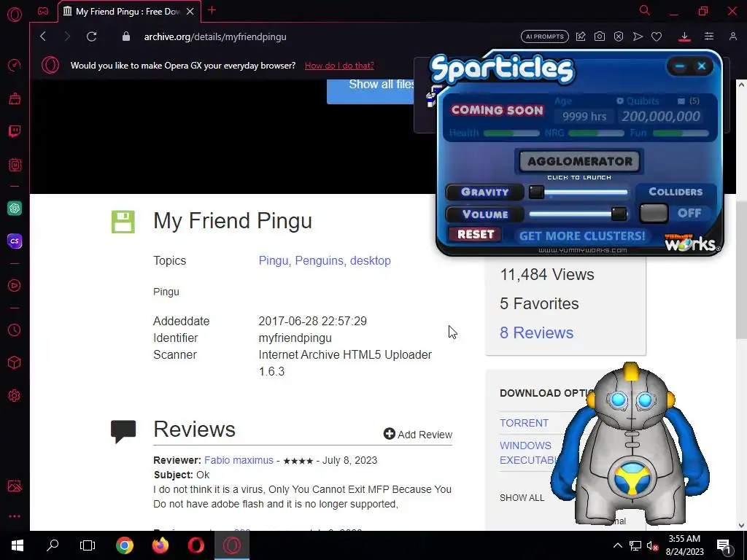The height and width of the screenshot is (560, 747).
Task: Click 'How do I do that?' link
Action: 339,66
